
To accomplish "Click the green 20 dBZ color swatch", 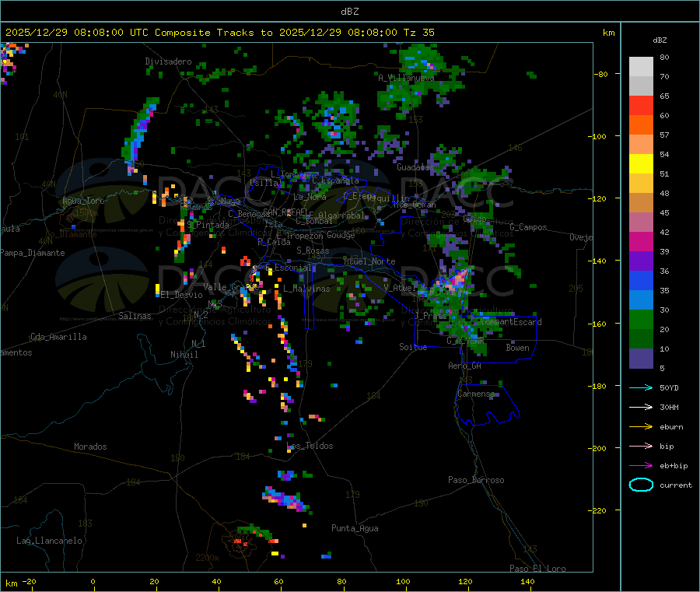I will (x=641, y=319).
